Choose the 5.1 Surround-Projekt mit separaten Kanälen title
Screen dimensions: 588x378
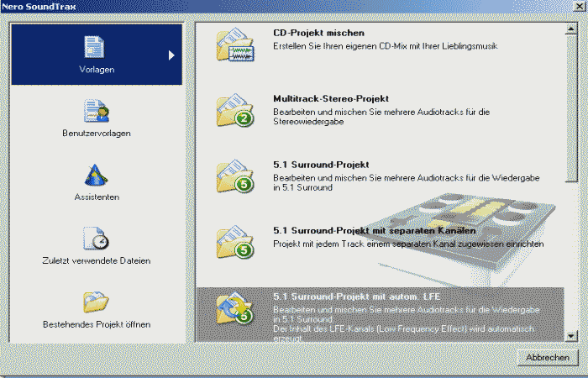tap(375, 229)
